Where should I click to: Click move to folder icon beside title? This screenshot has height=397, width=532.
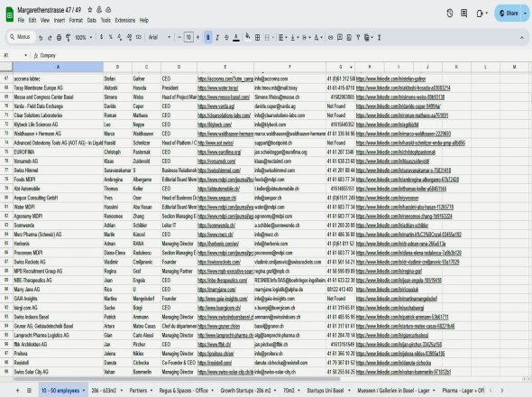point(99,10)
